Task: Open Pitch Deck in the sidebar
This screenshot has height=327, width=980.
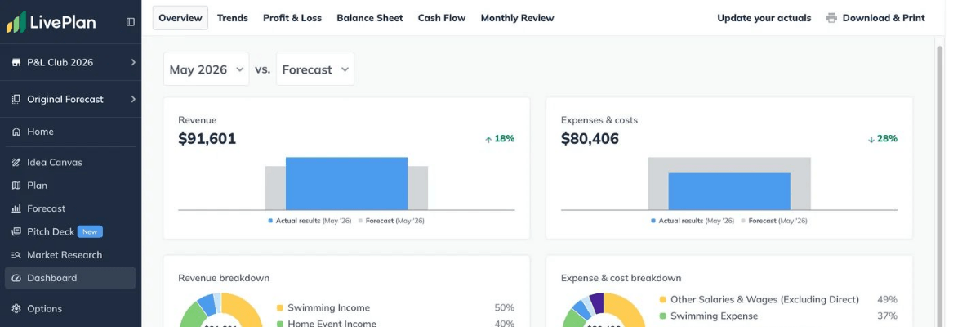Action: pos(70,231)
